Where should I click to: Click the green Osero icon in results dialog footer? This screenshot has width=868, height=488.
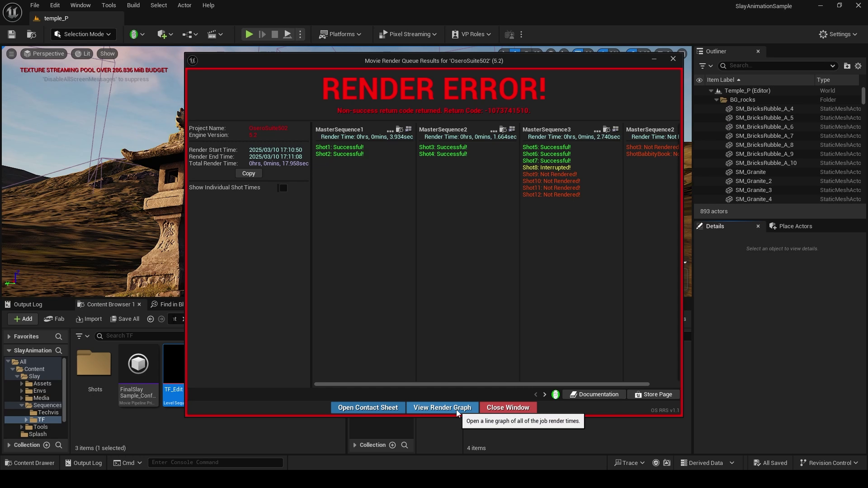pyautogui.click(x=556, y=394)
